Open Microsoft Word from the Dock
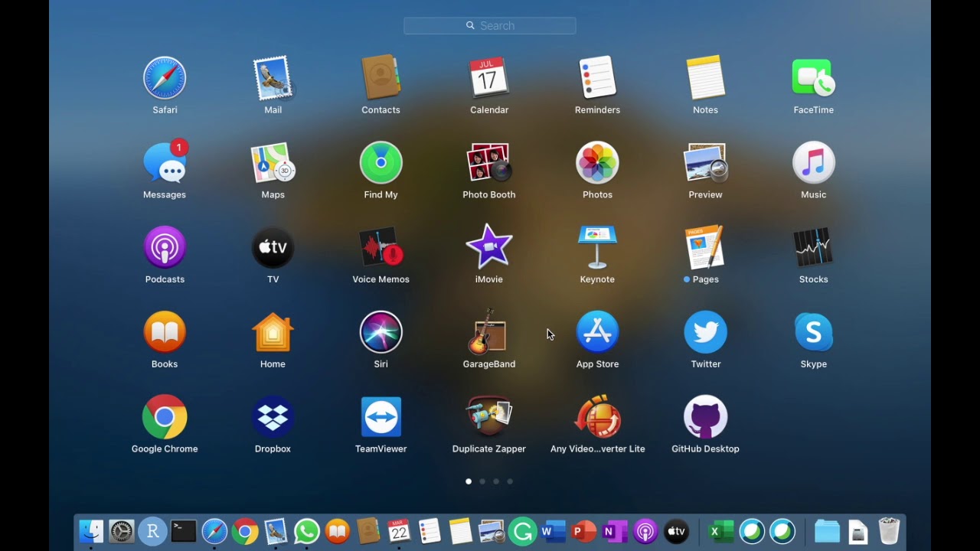980x551 pixels. (x=553, y=531)
